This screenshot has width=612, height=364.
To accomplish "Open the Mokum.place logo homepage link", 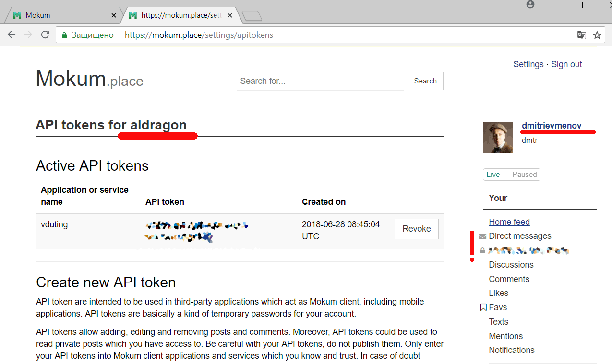I will point(89,79).
